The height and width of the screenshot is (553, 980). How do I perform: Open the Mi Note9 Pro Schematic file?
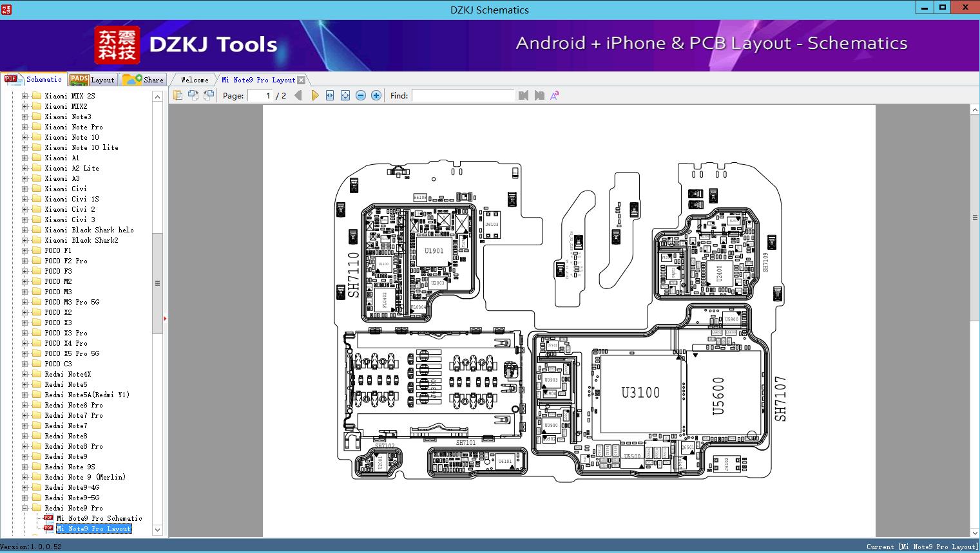tap(99, 518)
